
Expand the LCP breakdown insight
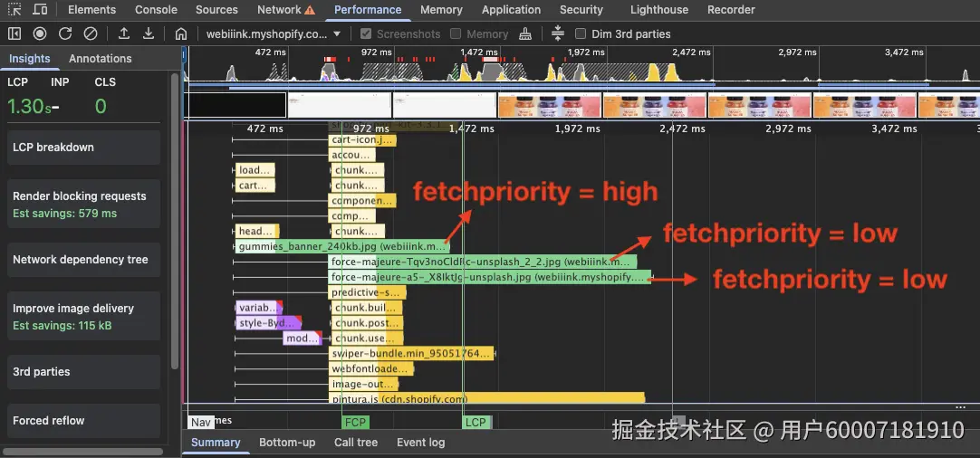coord(83,148)
